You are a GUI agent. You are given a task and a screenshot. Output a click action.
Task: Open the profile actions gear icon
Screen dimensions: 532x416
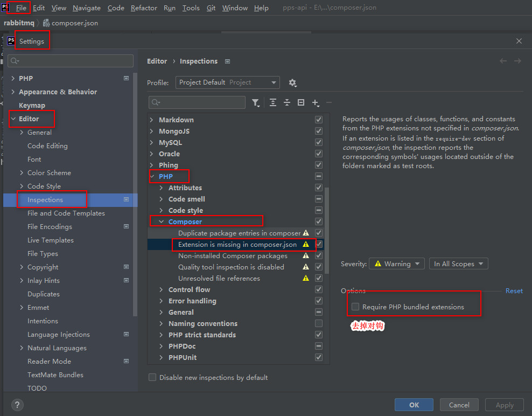tap(292, 82)
